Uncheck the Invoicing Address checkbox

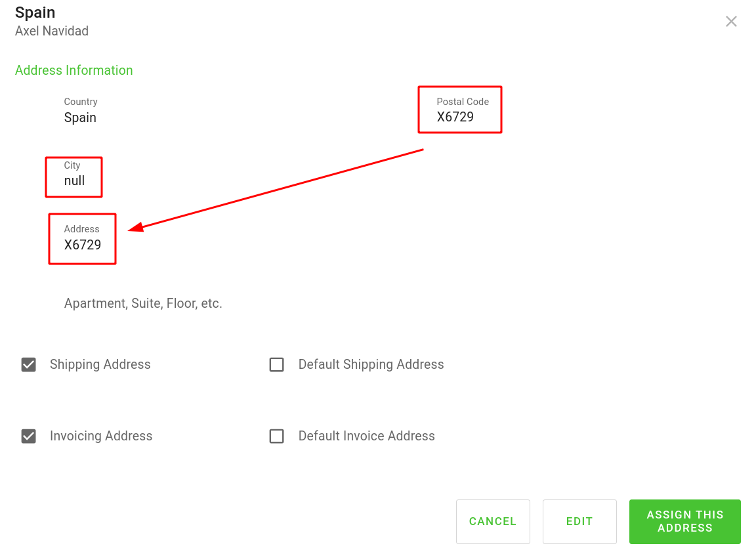(28, 436)
